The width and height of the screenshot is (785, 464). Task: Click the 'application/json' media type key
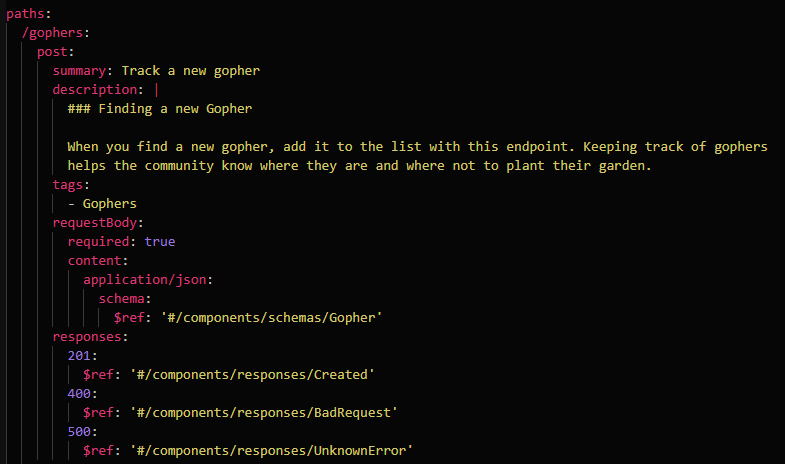[x=146, y=280]
